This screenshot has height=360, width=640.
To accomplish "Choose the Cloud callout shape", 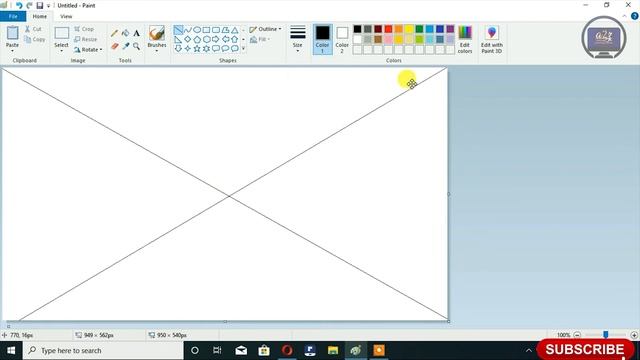I will (235, 49).
